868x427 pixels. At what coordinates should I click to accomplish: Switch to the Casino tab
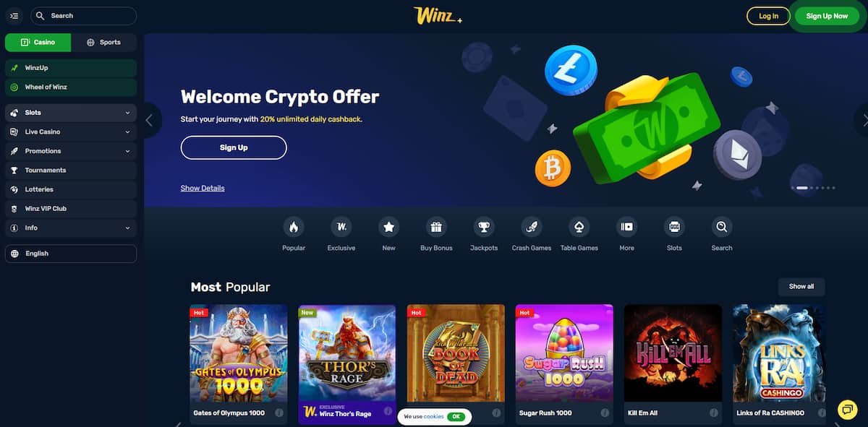click(x=38, y=43)
